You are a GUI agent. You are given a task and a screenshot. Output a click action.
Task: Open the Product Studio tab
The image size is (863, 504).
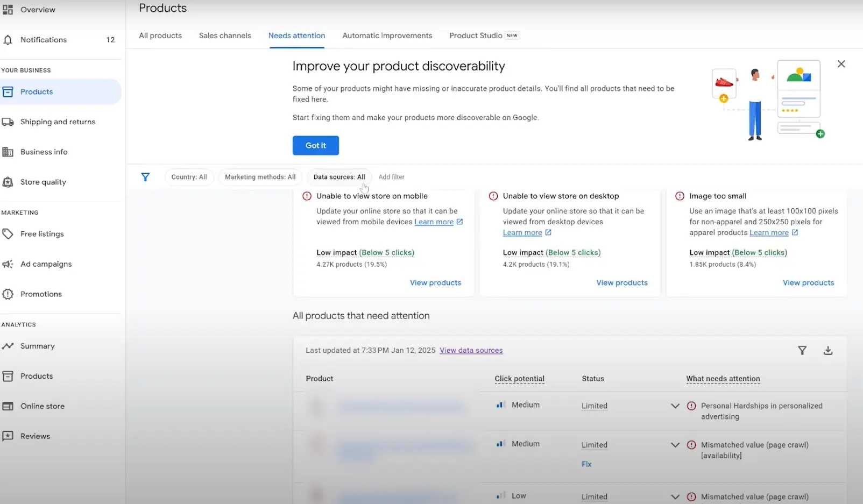[484, 36]
